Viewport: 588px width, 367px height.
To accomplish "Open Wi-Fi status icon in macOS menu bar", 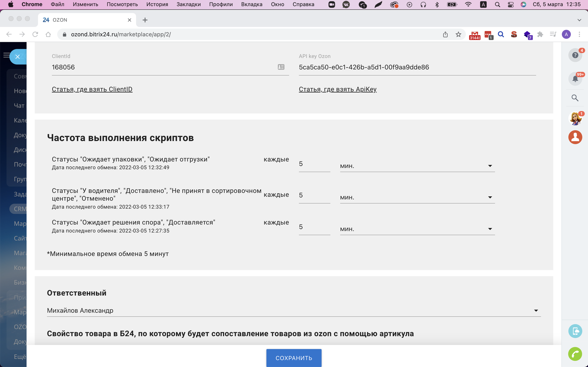I will click(x=468, y=4).
